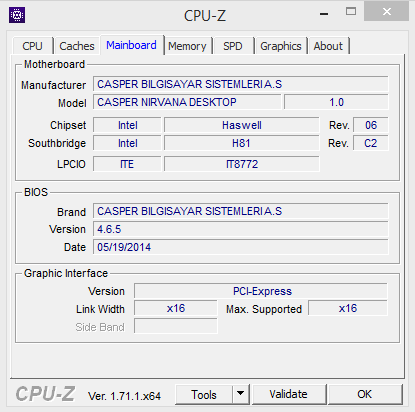Confirm with the OK button
Image resolution: width=415 pixels, height=412 pixels.
coord(365,394)
